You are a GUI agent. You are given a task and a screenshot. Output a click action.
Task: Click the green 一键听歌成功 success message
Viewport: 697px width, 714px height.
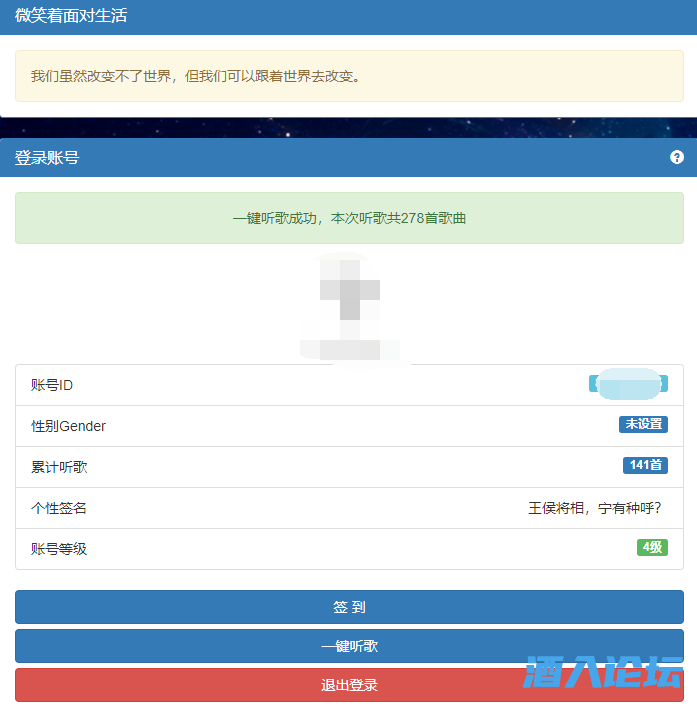coord(349,218)
